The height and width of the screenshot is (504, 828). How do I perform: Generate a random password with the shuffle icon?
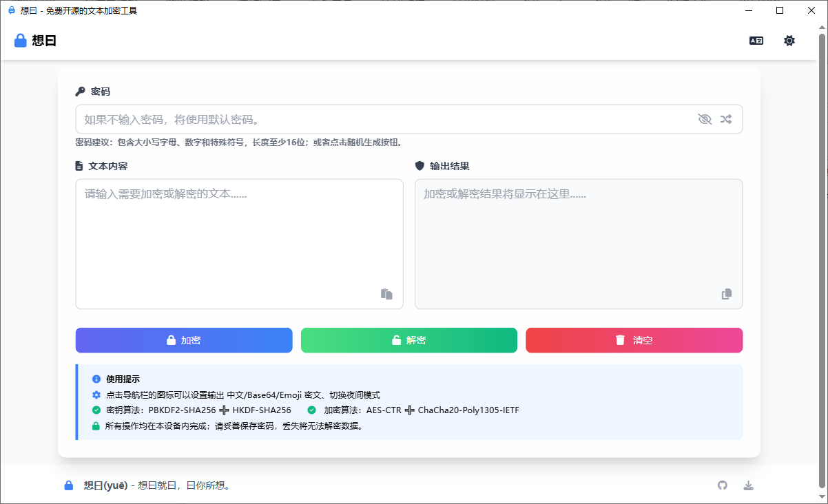click(x=725, y=118)
